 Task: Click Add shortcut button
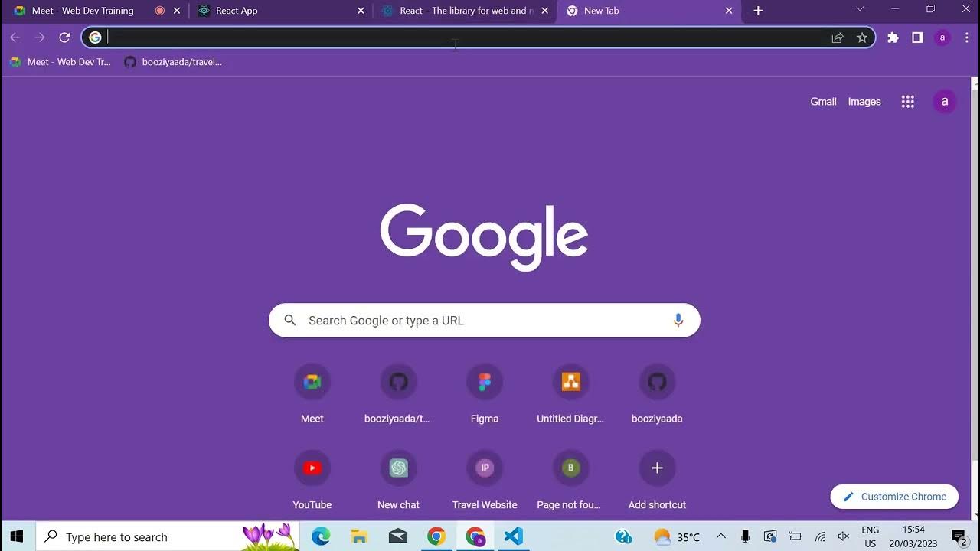657,480
